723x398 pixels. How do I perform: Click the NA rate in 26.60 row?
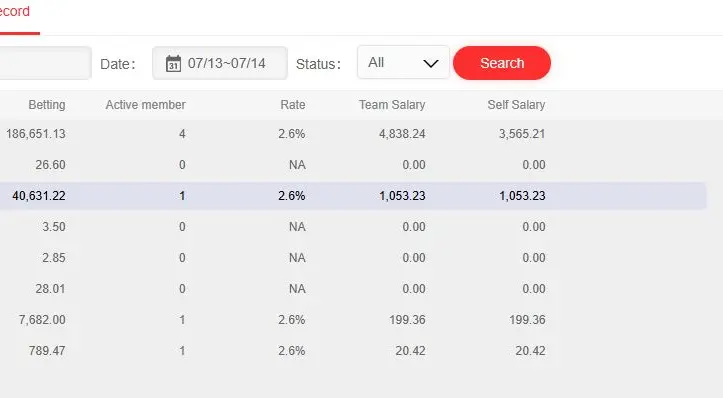pyautogui.click(x=297, y=165)
